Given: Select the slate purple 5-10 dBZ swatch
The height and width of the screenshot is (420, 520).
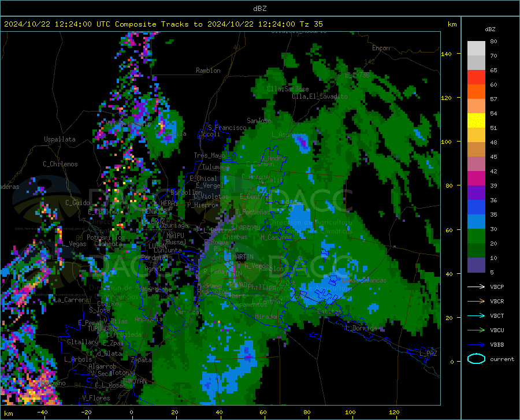Looking at the screenshot, I should [476, 265].
